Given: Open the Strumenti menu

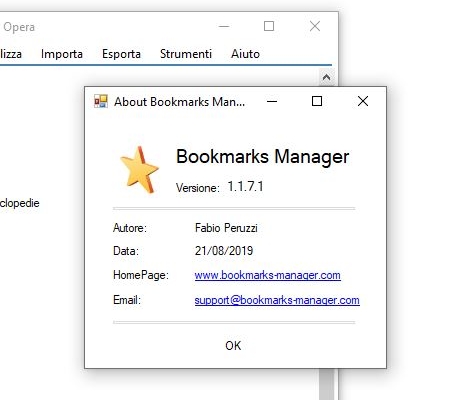Looking at the screenshot, I should (x=186, y=54).
